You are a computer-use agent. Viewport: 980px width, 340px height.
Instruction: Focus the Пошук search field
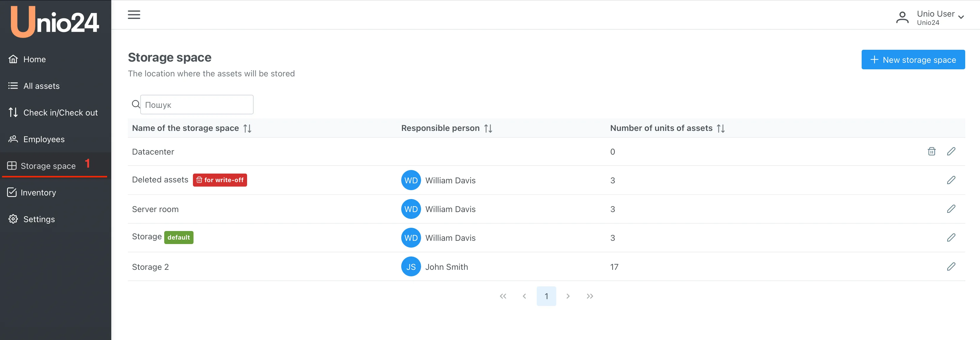(197, 105)
